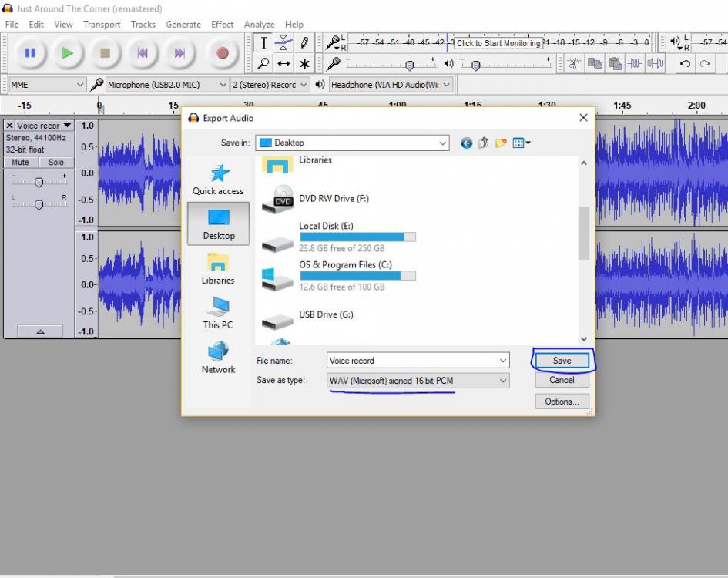This screenshot has width=728, height=578.
Task: Mute the Voice record track
Action: 21,163
